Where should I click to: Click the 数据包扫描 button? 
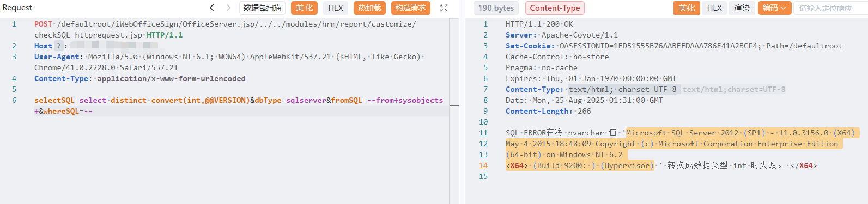263,8
